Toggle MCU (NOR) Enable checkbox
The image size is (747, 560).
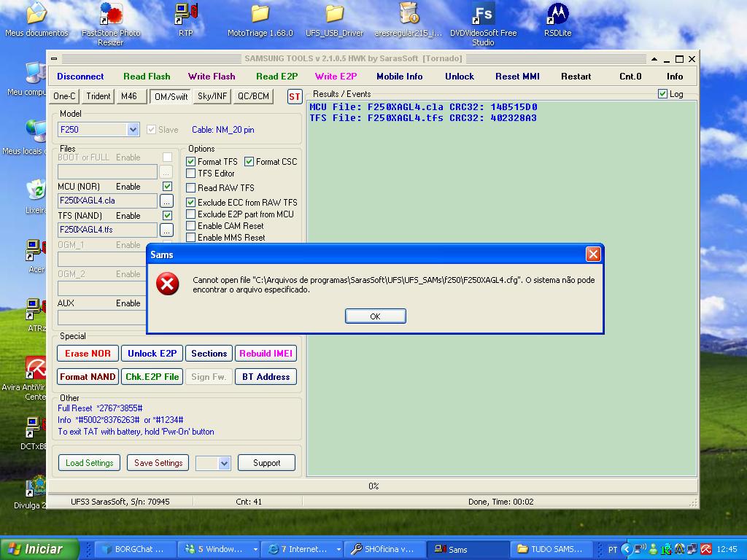tap(167, 186)
